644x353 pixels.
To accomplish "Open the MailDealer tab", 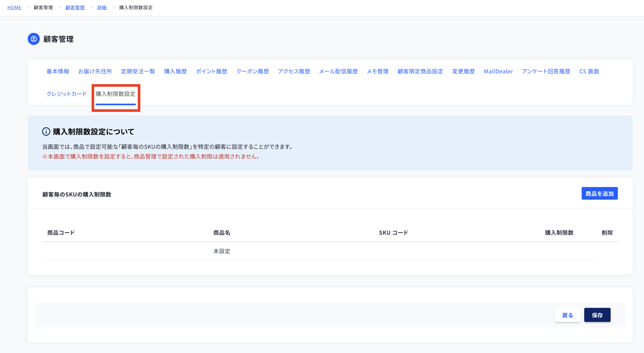I will 499,71.
